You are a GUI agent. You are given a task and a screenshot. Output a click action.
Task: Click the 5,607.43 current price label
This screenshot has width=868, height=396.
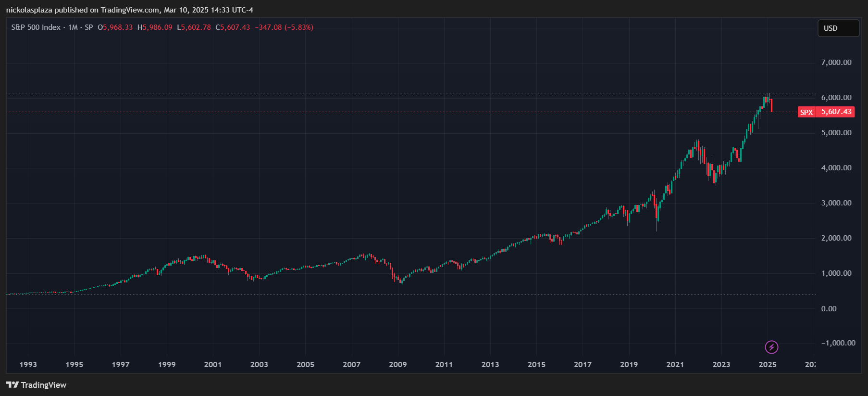tap(836, 112)
